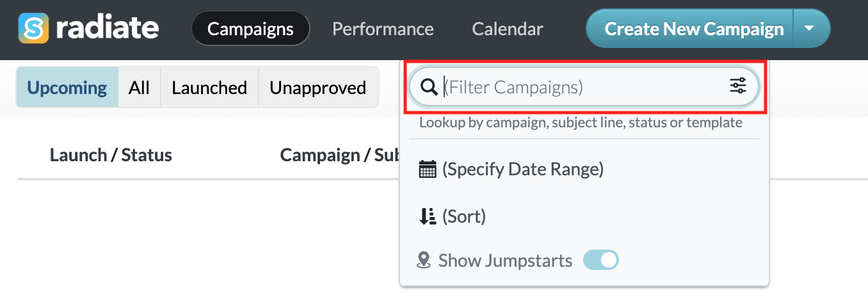Click the radiate wordmark in header
This screenshot has height=302, width=868.
click(107, 28)
